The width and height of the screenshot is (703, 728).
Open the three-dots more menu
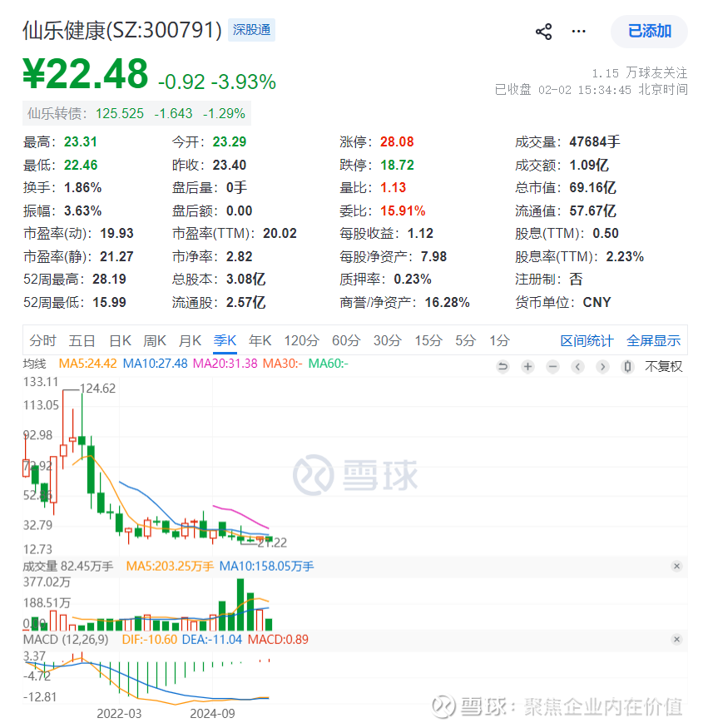click(x=578, y=31)
